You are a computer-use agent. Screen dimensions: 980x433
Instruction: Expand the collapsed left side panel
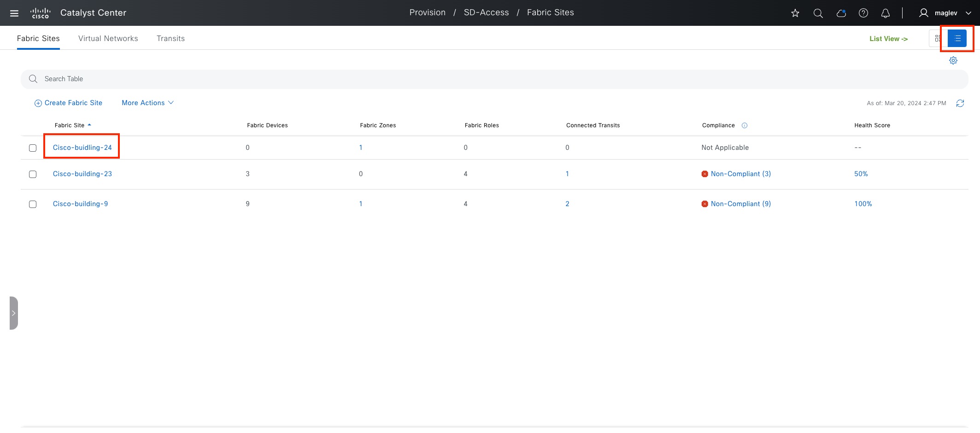tap(14, 313)
